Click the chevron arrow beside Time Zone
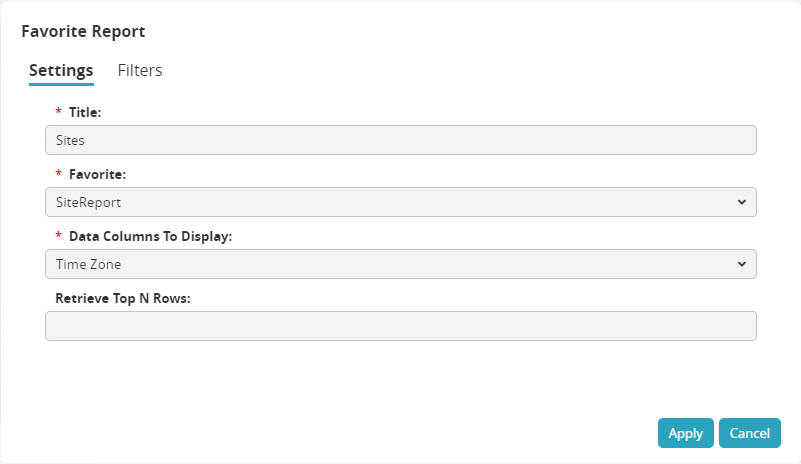 741,264
